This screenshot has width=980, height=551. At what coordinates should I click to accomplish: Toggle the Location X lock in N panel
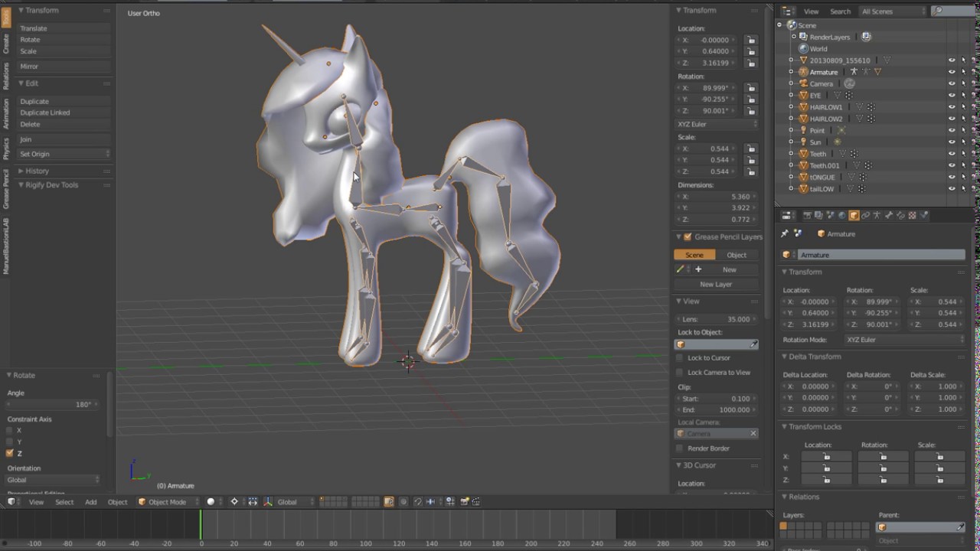(751, 40)
